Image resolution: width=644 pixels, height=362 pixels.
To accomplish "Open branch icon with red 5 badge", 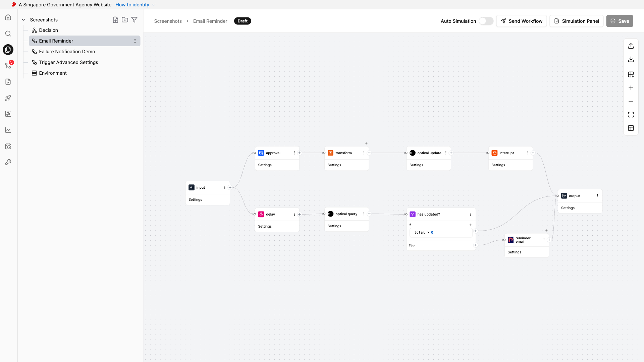I will (8, 65).
